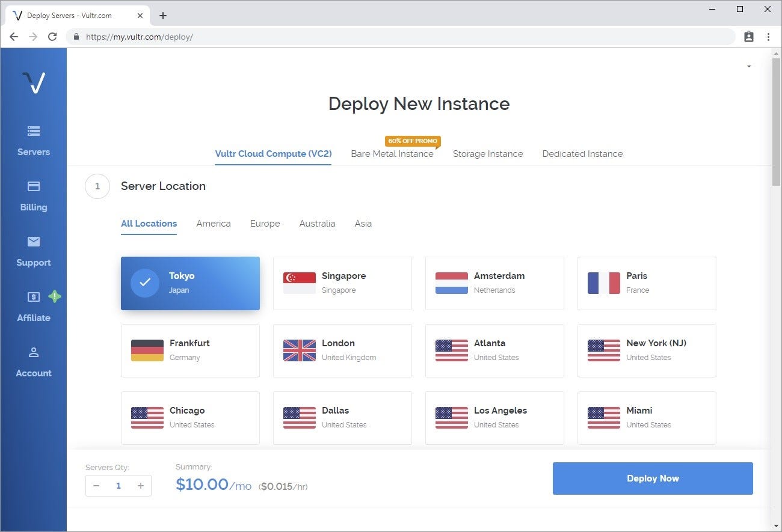Open the Account person icon
Image resolution: width=782 pixels, height=532 pixels.
point(34,352)
